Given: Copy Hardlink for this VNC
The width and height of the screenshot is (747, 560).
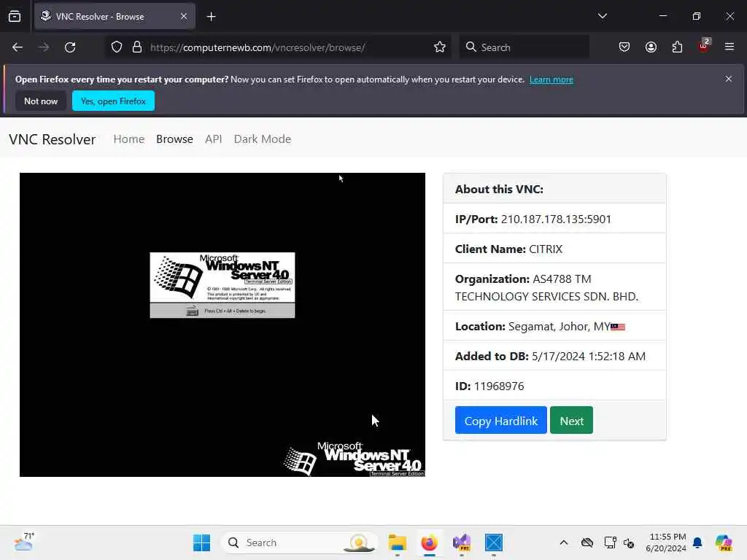Looking at the screenshot, I should point(500,421).
